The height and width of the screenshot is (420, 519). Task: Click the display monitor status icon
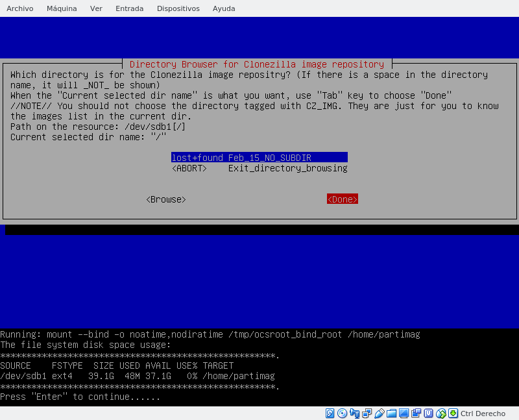pos(404,413)
